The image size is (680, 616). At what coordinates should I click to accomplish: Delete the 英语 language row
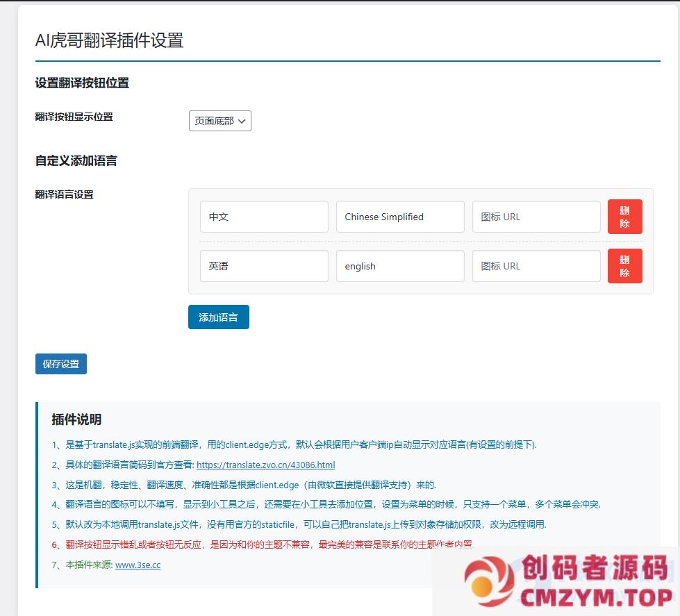(x=624, y=266)
